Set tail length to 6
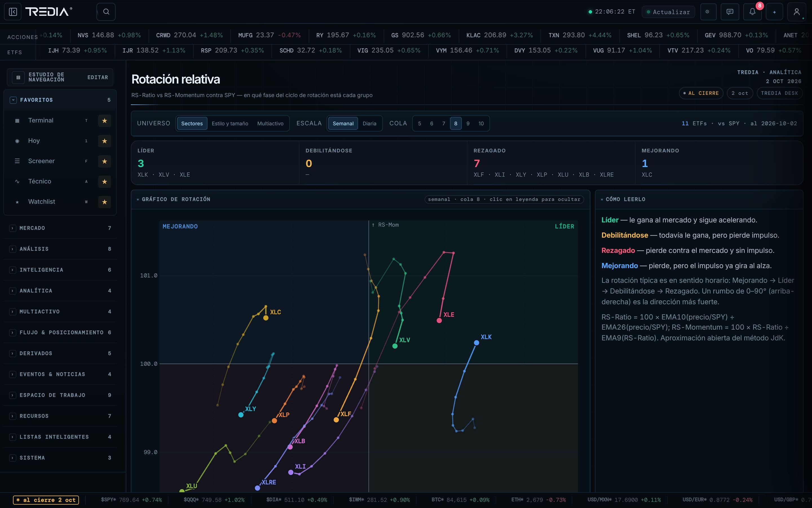Image resolution: width=812 pixels, height=508 pixels. pyautogui.click(x=431, y=123)
